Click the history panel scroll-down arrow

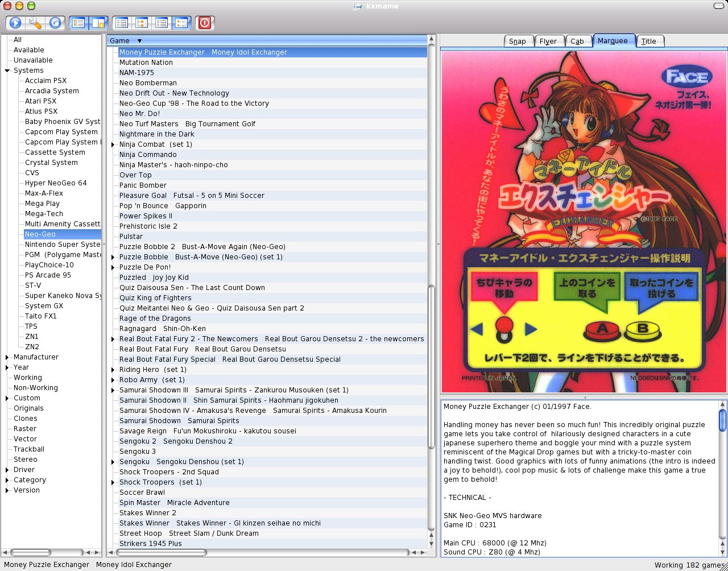click(722, 552)
